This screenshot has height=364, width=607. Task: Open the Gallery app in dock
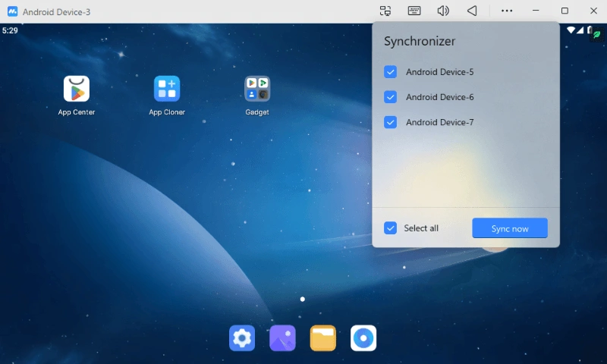[282, 337]
